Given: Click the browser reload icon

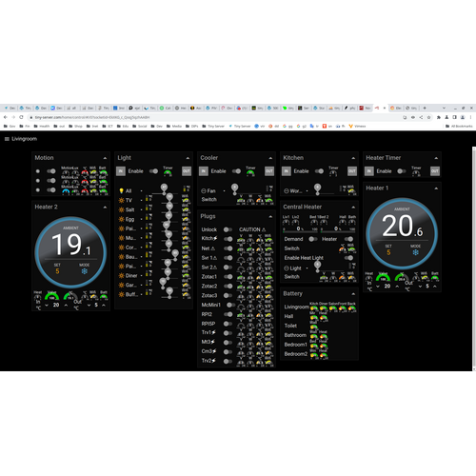Looking at the screenshot, I should [21, 117].
